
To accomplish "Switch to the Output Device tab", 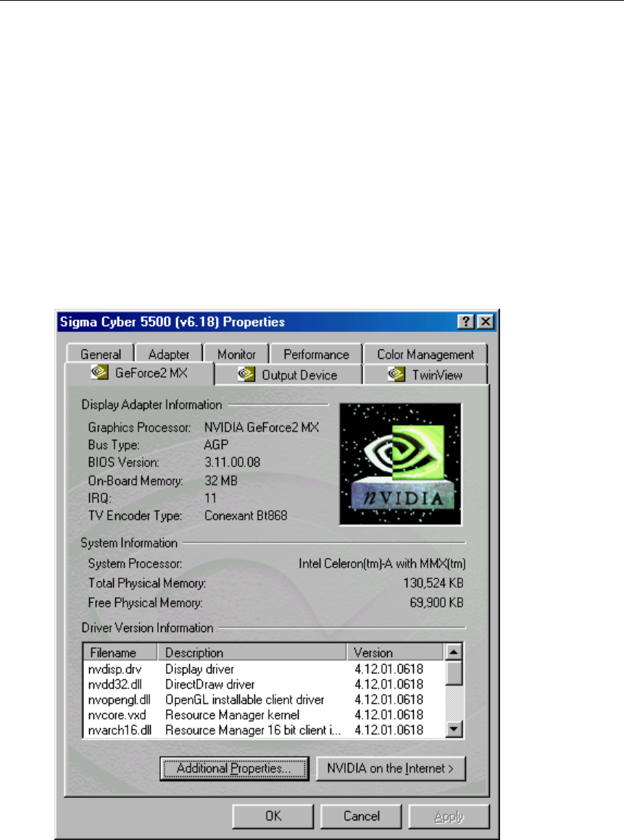I will click(x=288, y=375).
